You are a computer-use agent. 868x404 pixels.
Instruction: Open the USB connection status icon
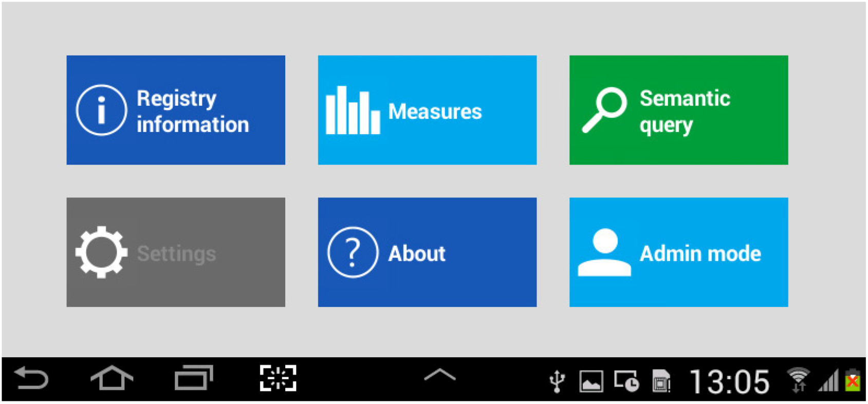click(557, 381)
